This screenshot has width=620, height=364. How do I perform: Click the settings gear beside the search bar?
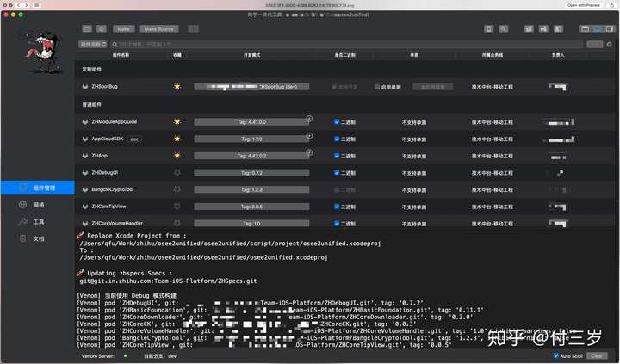(610, 44)
